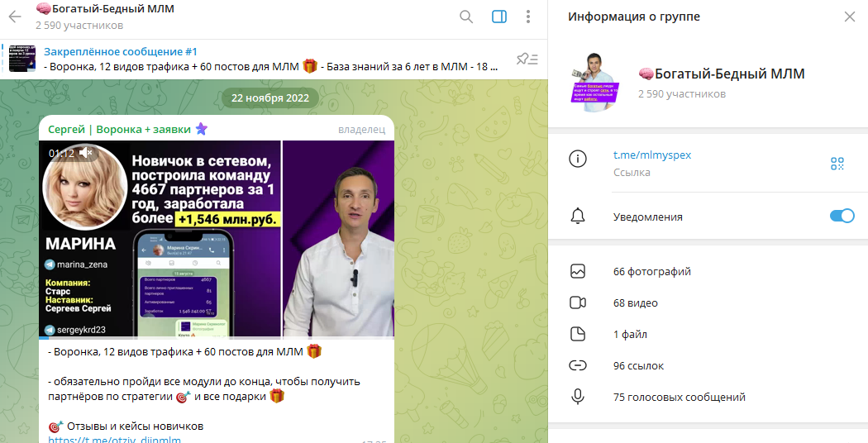Click the 22 ноября 2022 date badge
Image resolution: width=868 pixels, height=443 pixels.
coord(270,98)
